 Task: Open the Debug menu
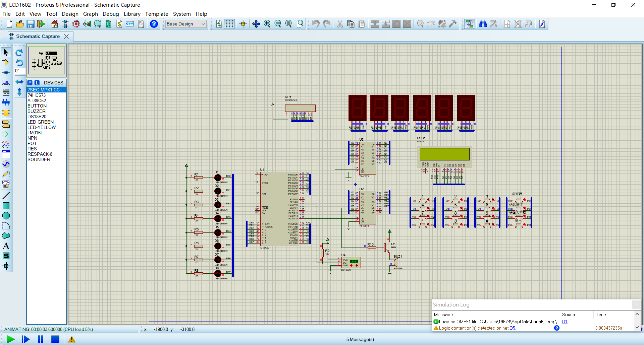point(111,14)
